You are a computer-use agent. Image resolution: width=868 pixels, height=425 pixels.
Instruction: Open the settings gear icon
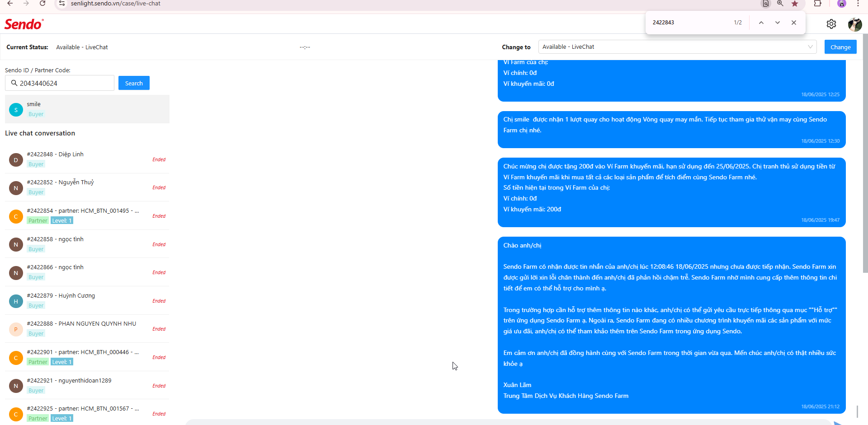click(x=831, y=24)
